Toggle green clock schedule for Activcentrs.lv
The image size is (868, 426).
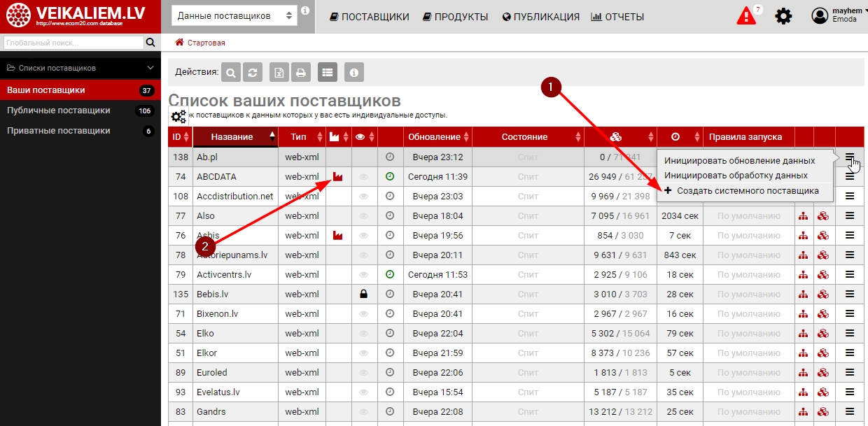[x=390, y=275]
